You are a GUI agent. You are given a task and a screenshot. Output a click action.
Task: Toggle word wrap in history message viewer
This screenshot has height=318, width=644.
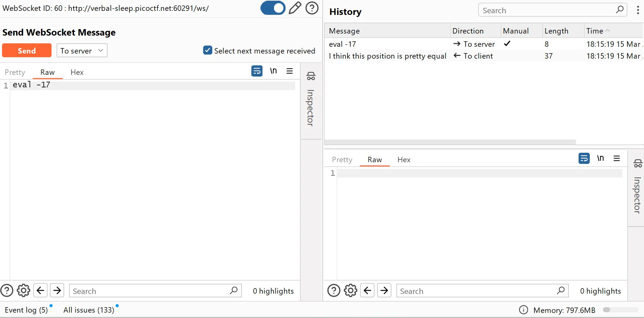pos(584,158)
